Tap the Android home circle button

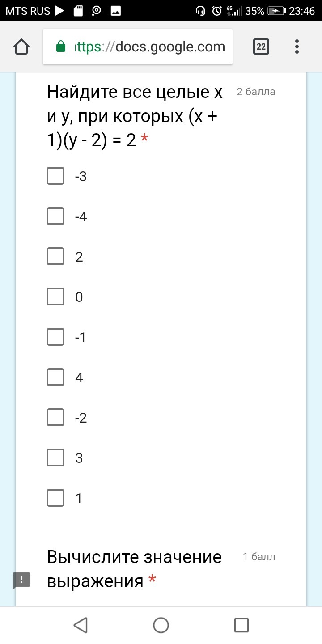click(x=161, y=625)
